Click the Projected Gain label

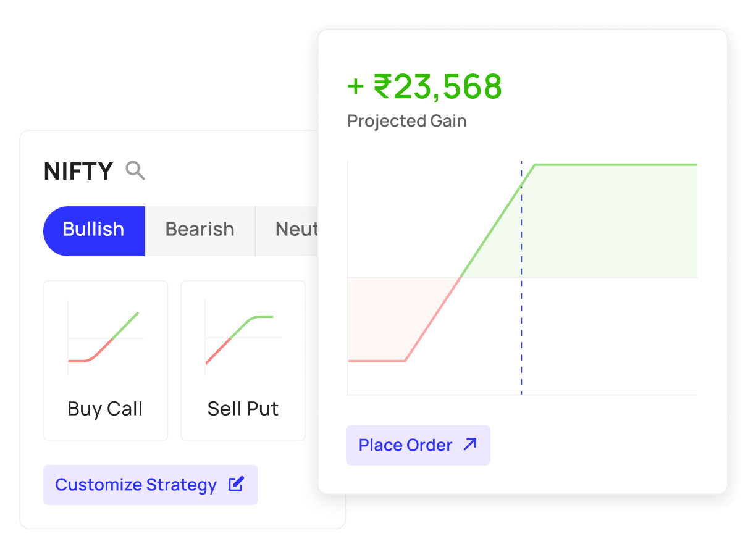click(407, 121)
